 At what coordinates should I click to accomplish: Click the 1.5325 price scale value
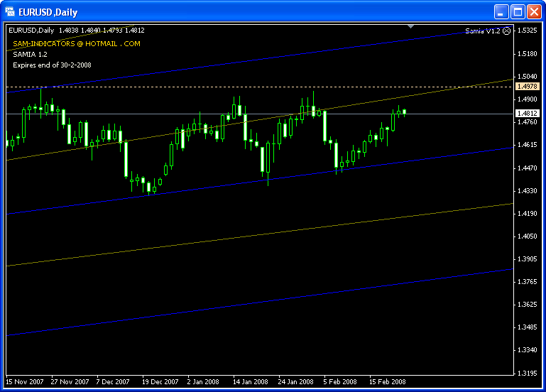pos(528,31)
